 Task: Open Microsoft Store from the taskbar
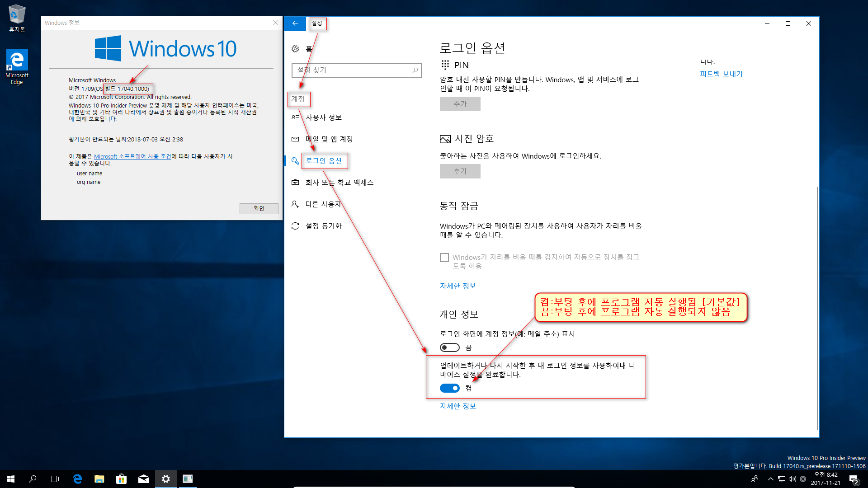click(x=121, y=479)
